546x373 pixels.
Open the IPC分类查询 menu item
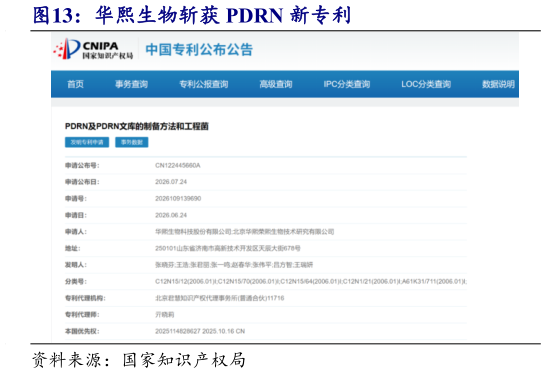[x=347, y=84]
